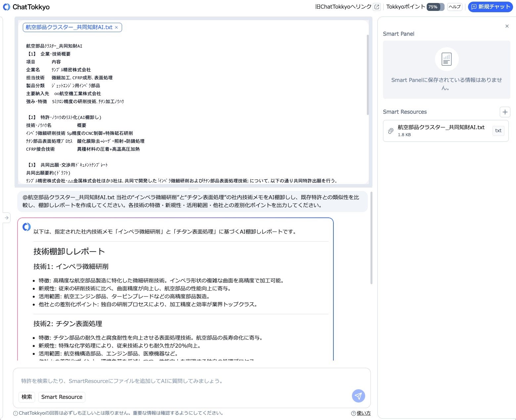516x420 pixels.
Task: Click the Smart Resource button below the input
Action: (x=62, y=397)
